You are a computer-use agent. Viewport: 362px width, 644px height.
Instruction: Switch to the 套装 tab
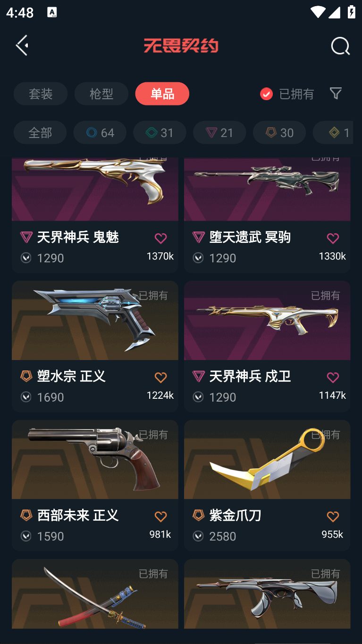(x=41, y=94)
